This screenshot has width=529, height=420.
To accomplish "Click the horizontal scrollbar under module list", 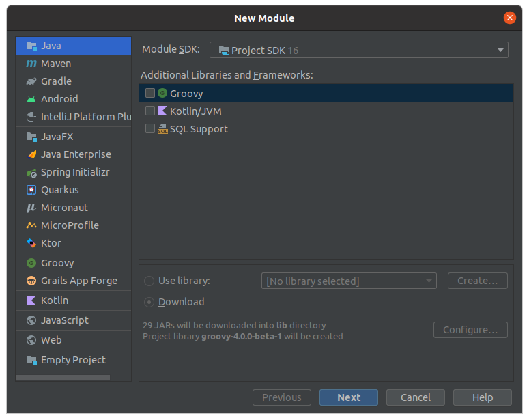I will click(x=63, y=378).
